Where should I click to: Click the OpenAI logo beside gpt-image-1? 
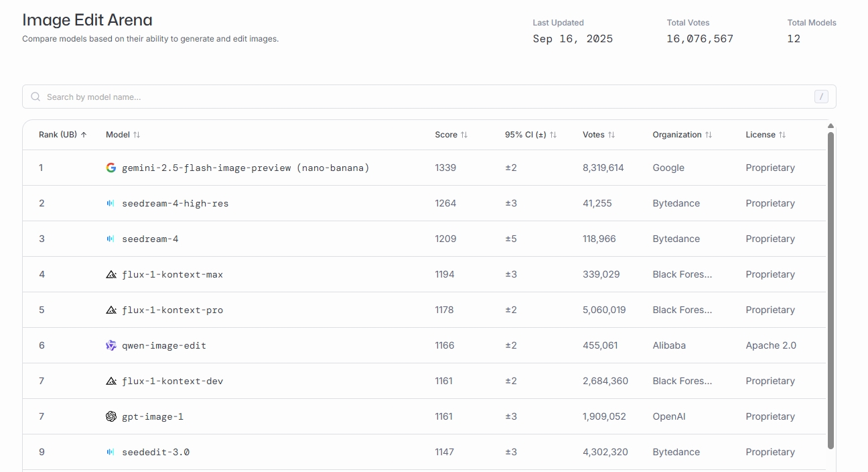tap(111, 416)
